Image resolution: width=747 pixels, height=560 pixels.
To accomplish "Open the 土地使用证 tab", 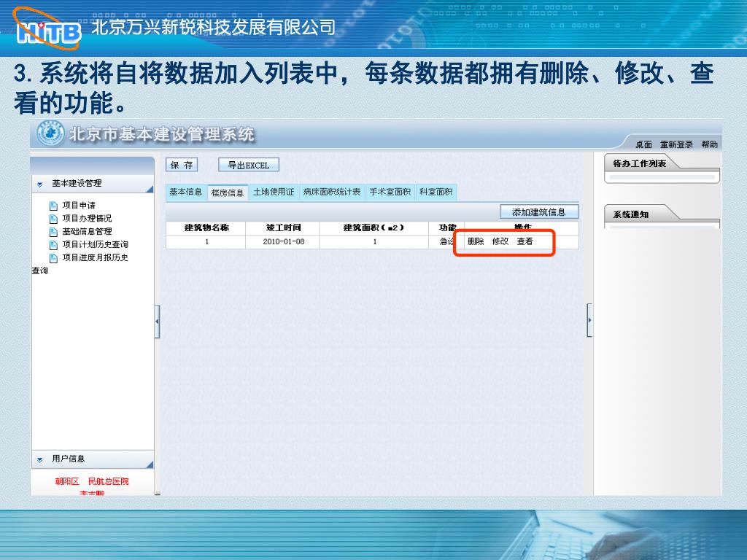I will pos(274,192).
